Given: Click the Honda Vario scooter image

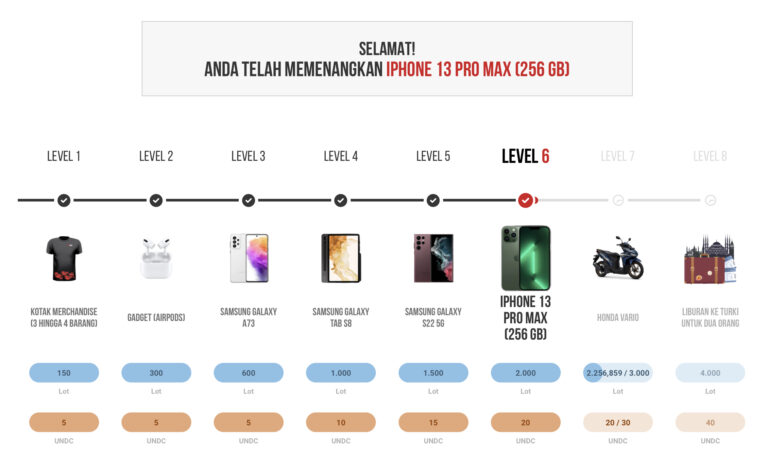Looking at the screenshot, I should [618, 258].
